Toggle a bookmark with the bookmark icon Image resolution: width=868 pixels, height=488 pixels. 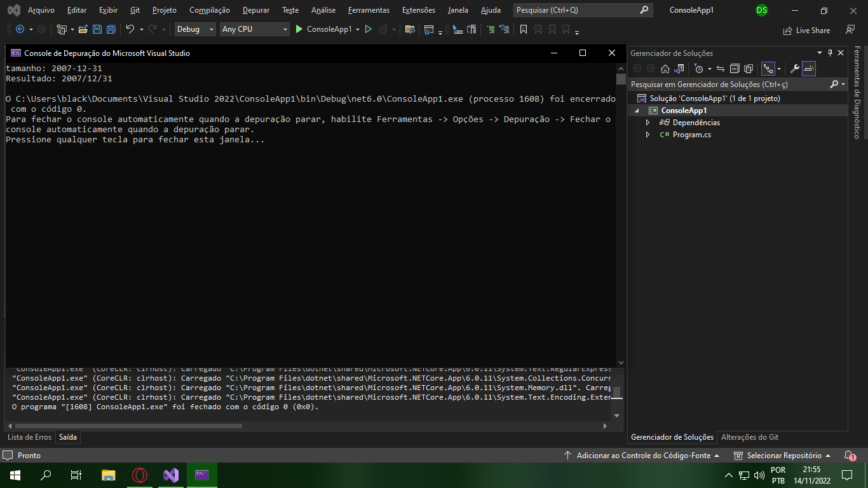tap(524, 29)
